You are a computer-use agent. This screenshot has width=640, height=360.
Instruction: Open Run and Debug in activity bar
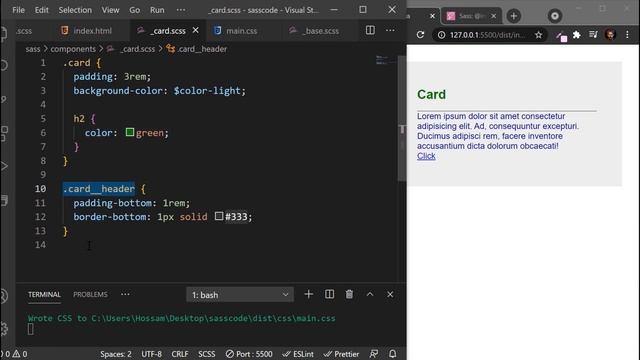4,166
